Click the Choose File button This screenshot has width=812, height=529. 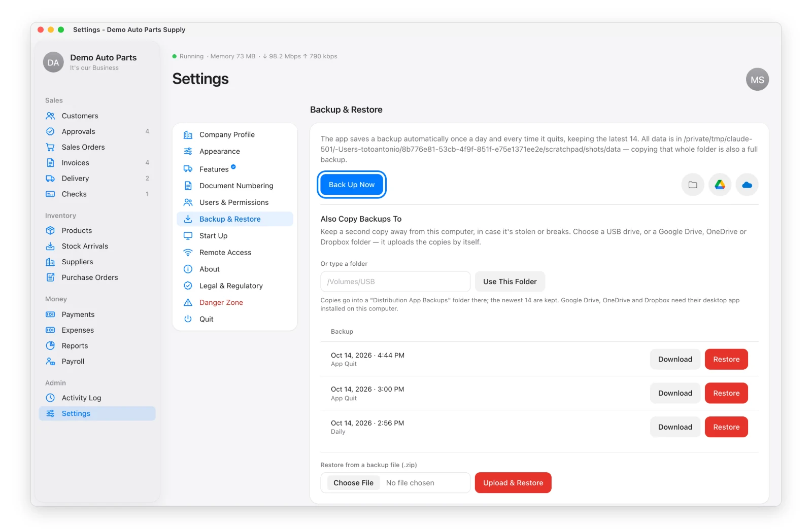pyautogui.click(x=353, y=483)
